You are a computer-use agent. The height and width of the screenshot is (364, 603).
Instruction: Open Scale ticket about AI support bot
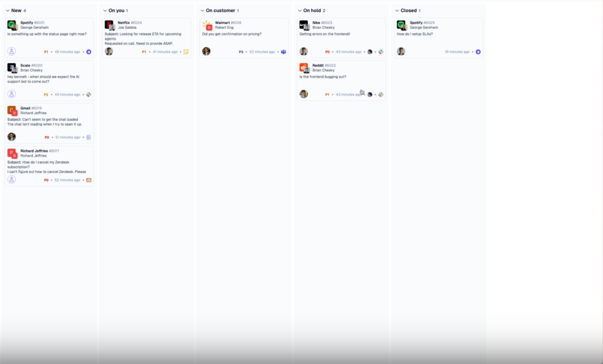pyautogui.click(x=43, y=79)
